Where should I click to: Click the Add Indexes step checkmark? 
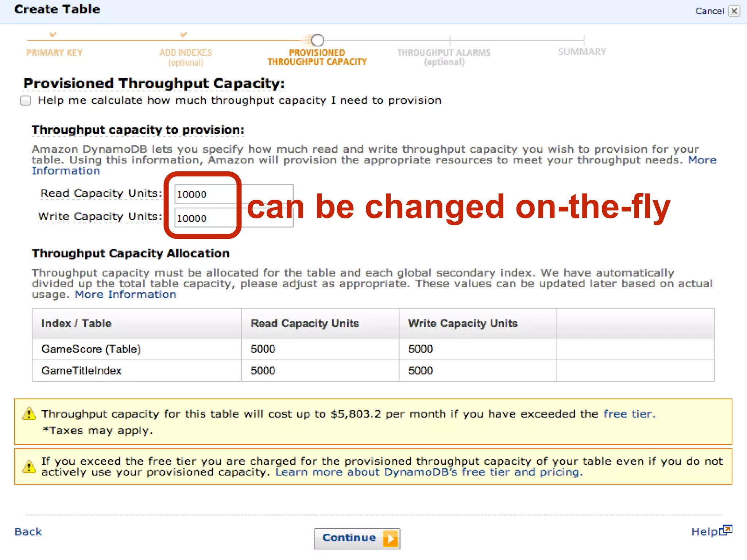[x=183, y=35]
